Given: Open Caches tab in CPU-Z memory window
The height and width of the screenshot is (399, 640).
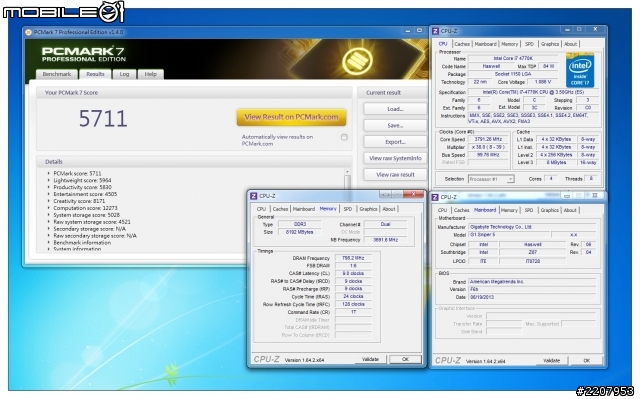Looking at the screenshot, I should (280, 209).
